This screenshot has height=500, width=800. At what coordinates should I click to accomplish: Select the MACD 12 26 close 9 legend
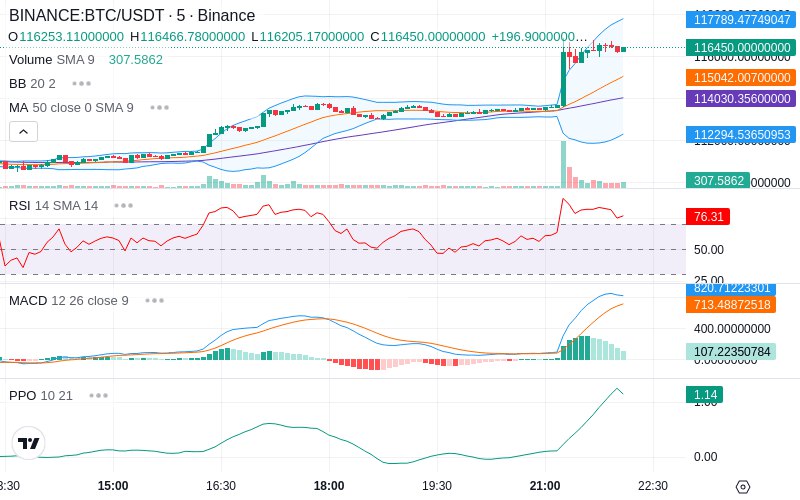pyautogui.click(x=68, y=301)
